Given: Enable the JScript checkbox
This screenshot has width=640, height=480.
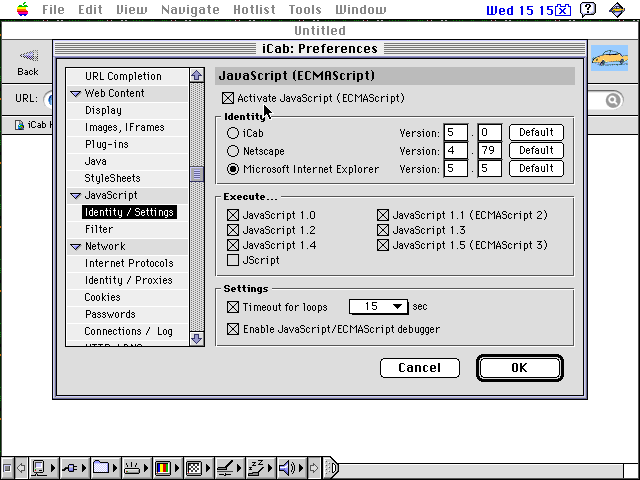Looking at the screenshot, I should pyautogui.click(x=233, y=260).
